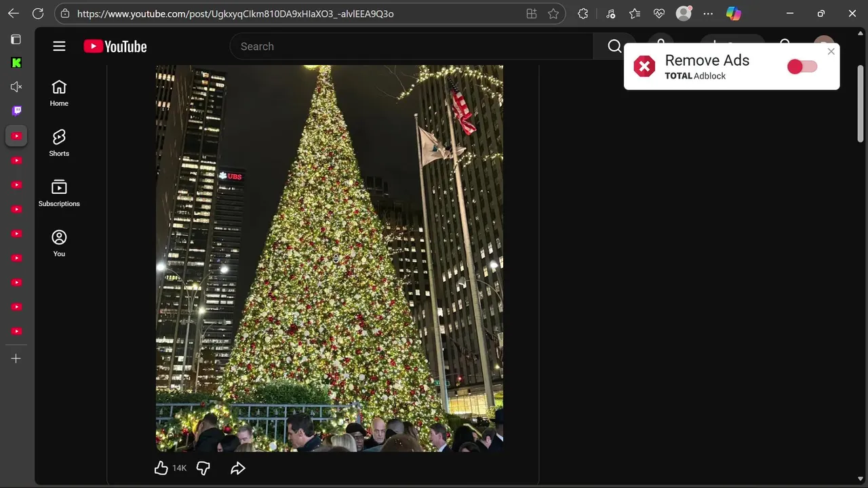The width and height of the screenshot is (868, 488).
Task: Go back with the browser back arrow
Action: [x=14, y=14]
